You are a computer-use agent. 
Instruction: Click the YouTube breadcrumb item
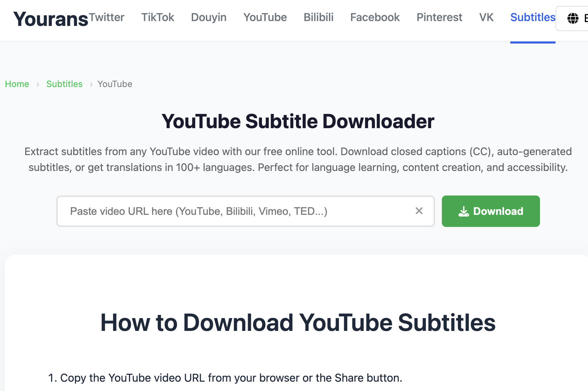[115, 84]
